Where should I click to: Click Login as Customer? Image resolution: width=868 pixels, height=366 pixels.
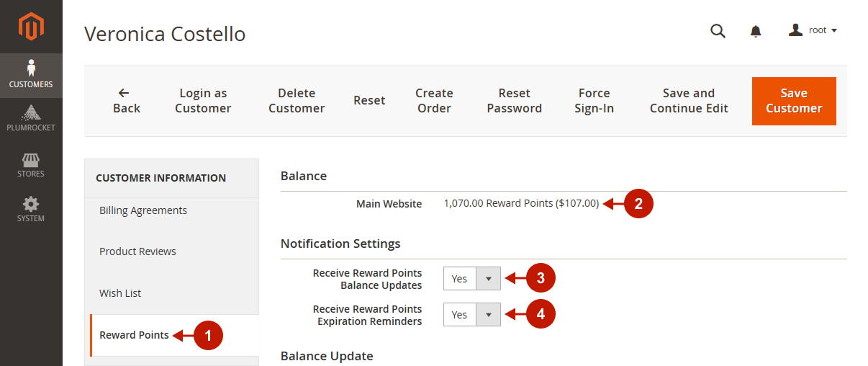click(x=203, y=101)
